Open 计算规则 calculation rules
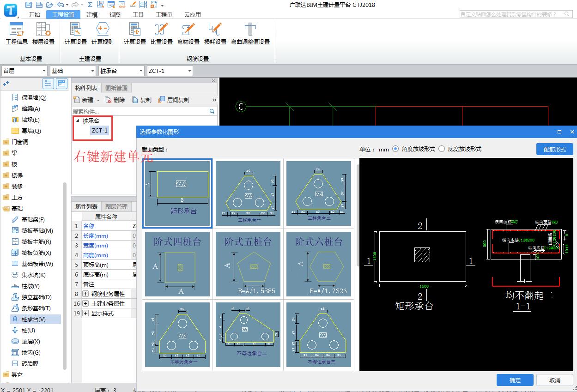 coord(103,33)
